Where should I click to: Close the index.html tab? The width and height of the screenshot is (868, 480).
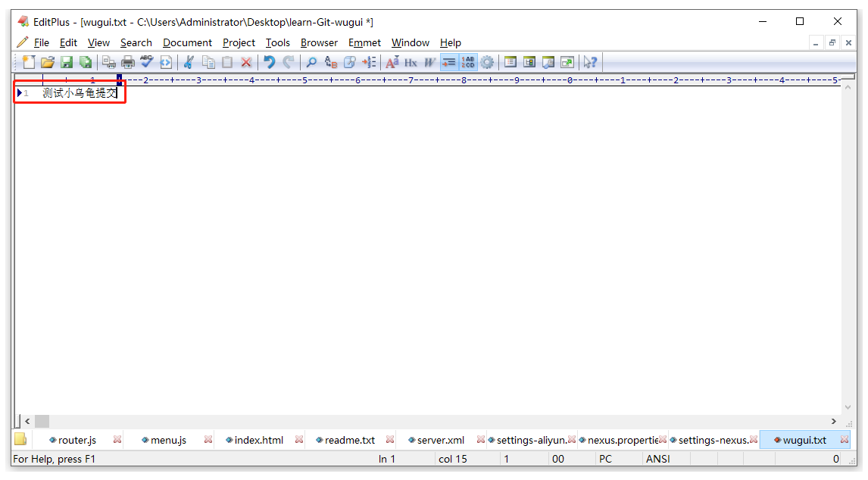point(299,440)
